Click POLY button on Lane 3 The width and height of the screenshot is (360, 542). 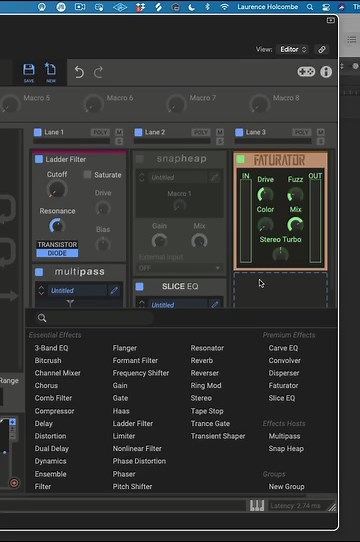point(302,132)
